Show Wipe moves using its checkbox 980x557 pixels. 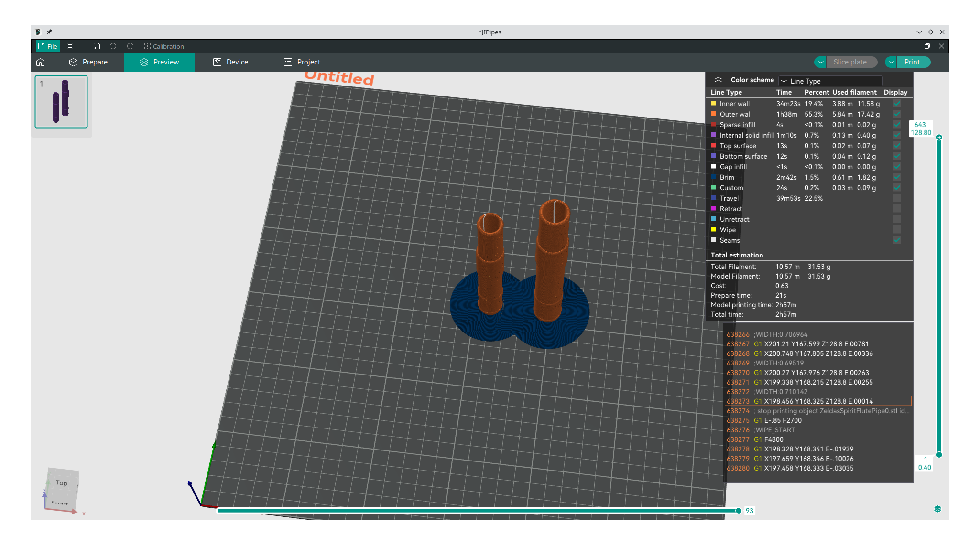click(897, 230)
